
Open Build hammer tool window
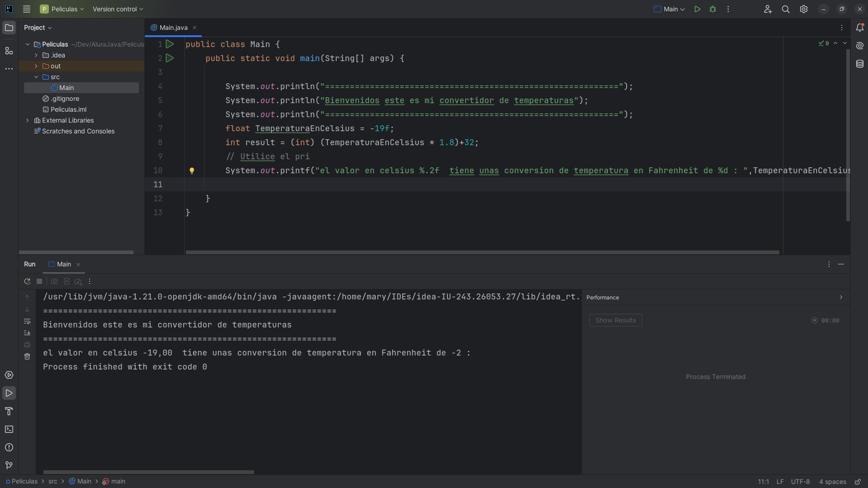[x=9, y=411]
